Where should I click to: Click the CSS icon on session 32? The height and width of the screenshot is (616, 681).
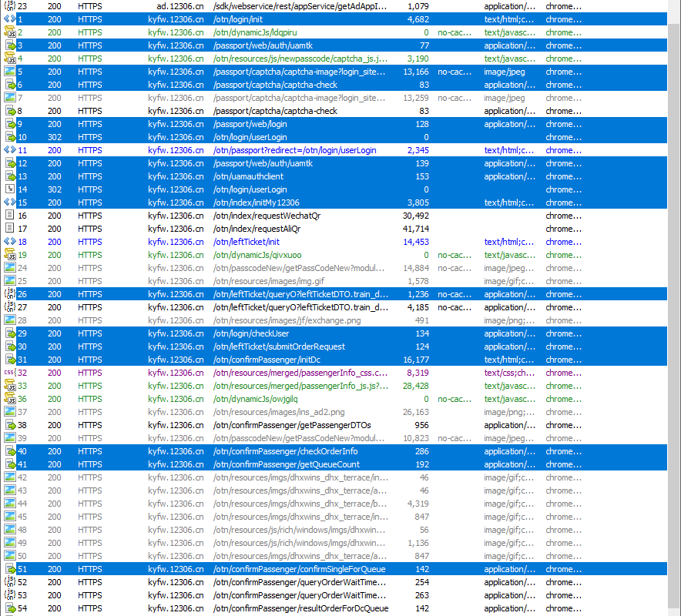[x=9, y=373]
